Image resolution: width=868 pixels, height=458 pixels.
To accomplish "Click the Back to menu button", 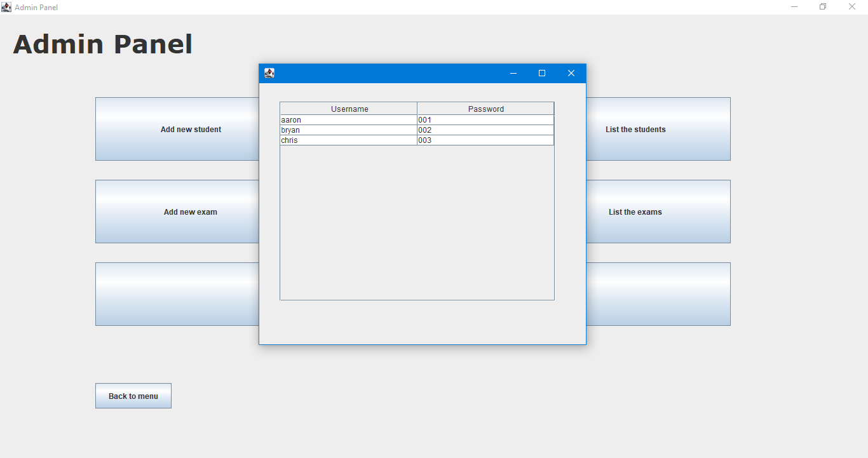I will tap(133, 395).
